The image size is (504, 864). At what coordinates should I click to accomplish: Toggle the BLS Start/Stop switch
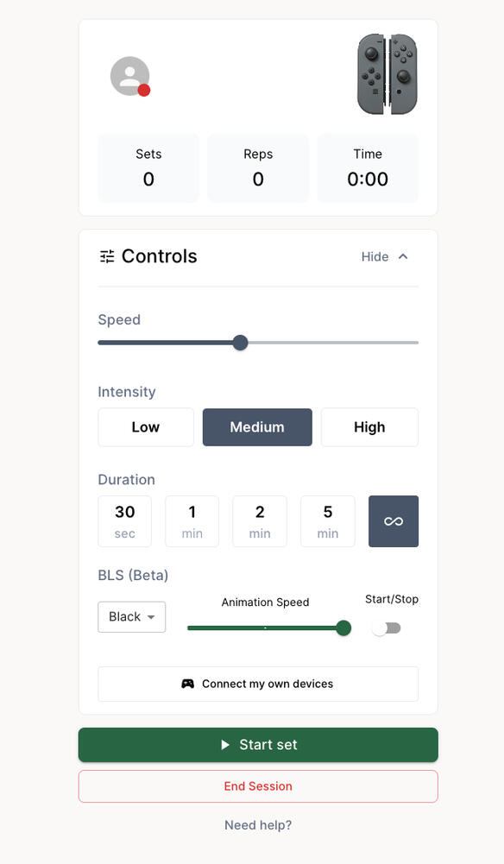coord(386,628)
